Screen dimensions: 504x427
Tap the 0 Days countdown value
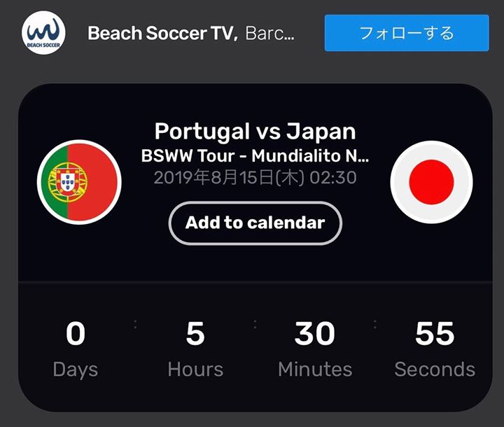[76, 334]
